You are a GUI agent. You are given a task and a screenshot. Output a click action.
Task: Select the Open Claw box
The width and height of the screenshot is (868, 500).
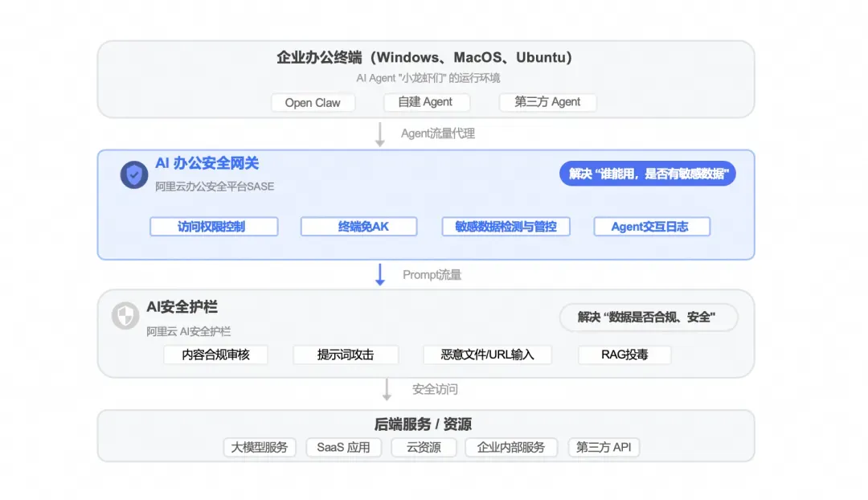click(313, 102)
